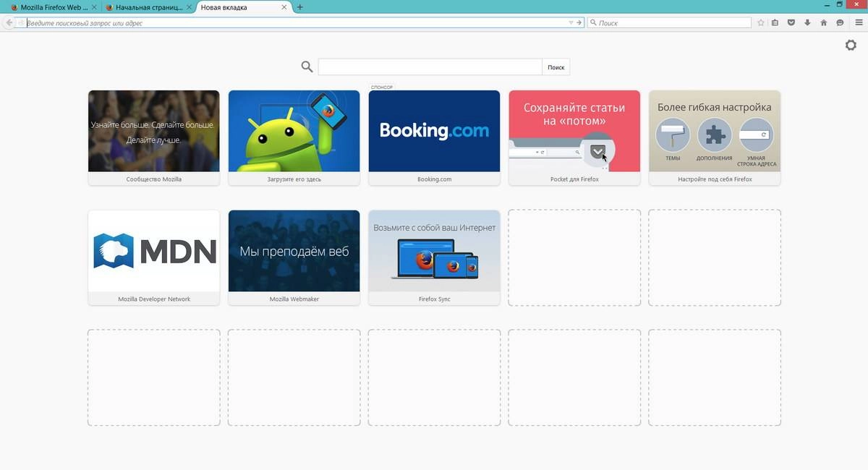868x470 pixels.
Task: Open the Сообщество Mozilla tile
Action: [x=154, y=137]
